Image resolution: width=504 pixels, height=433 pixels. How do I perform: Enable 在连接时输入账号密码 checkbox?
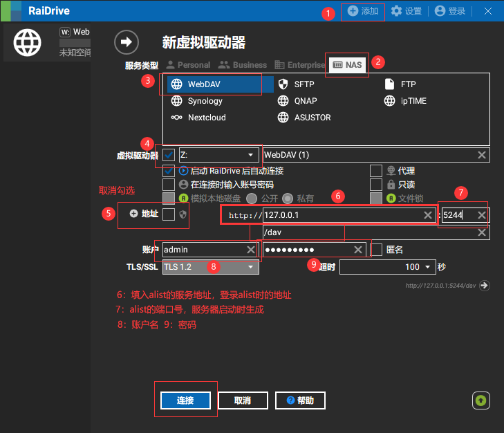pyautogui.click(x=169, y=185)
